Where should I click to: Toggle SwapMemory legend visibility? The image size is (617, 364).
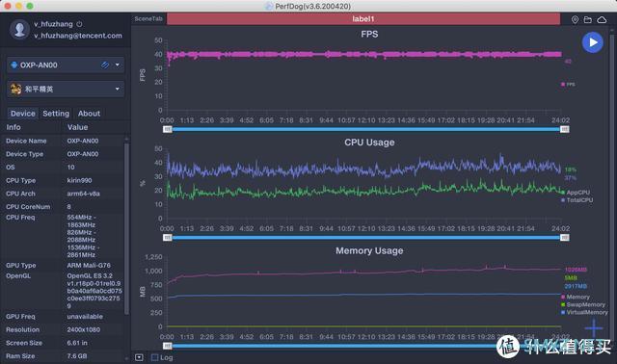(x=583, y=304)
